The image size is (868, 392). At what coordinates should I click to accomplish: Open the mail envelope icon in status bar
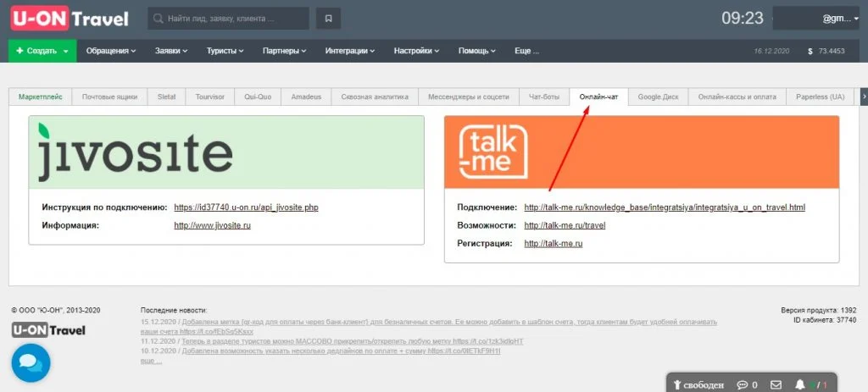tap(776, 384)
